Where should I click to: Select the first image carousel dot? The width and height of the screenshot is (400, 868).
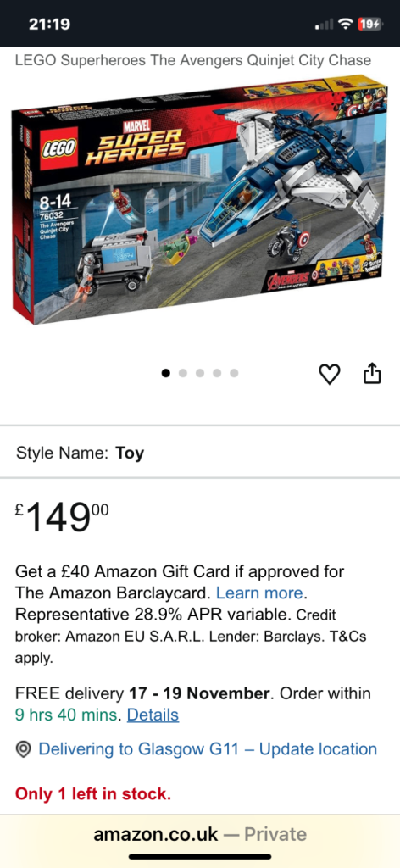[x=166, y=373]
